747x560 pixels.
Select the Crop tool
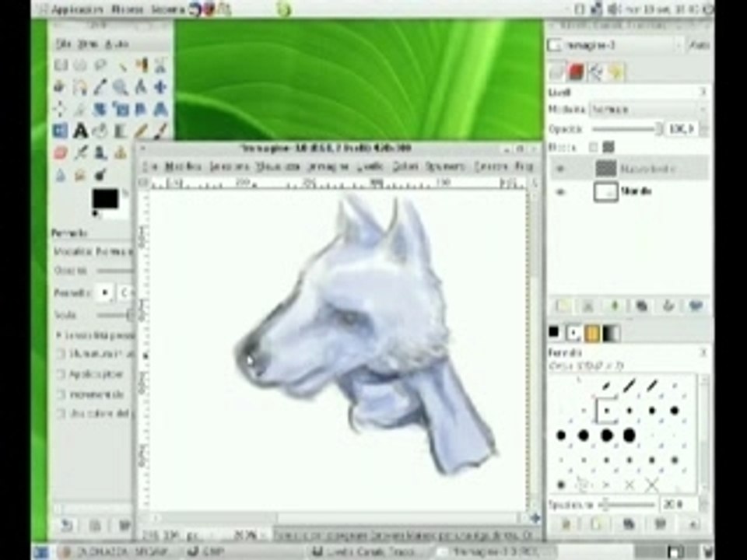pos(80,109)
